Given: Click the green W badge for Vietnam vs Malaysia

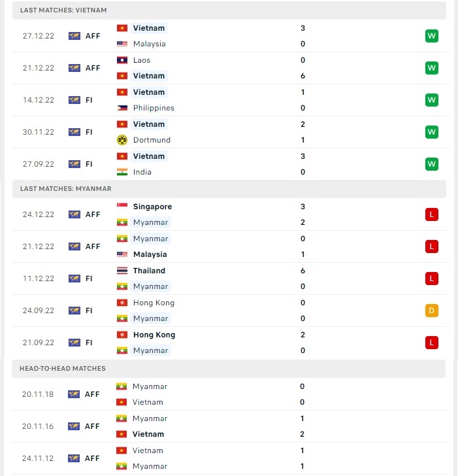Looking at the screenshot, I should (432, 36).
